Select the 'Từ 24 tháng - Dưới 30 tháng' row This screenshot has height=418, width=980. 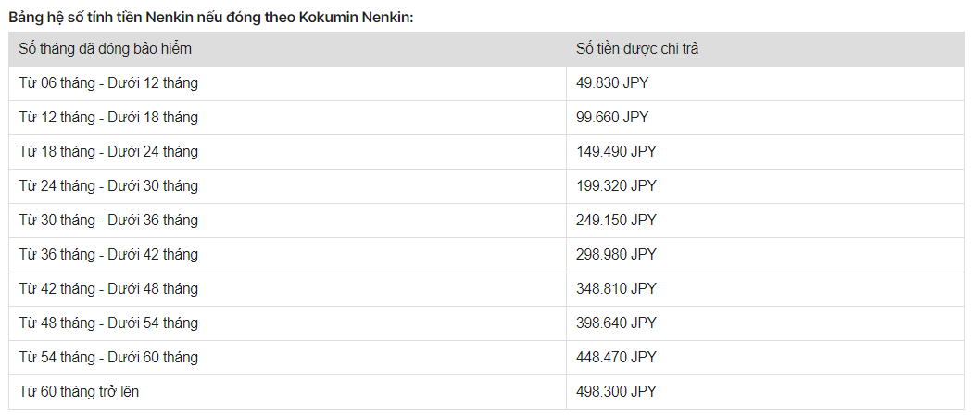coord(487,186)
